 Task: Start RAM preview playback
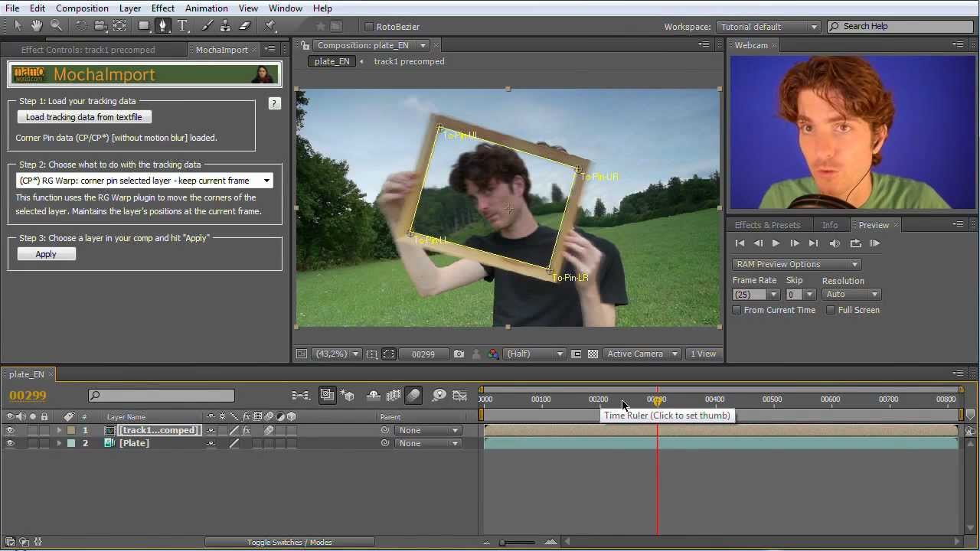874,243
